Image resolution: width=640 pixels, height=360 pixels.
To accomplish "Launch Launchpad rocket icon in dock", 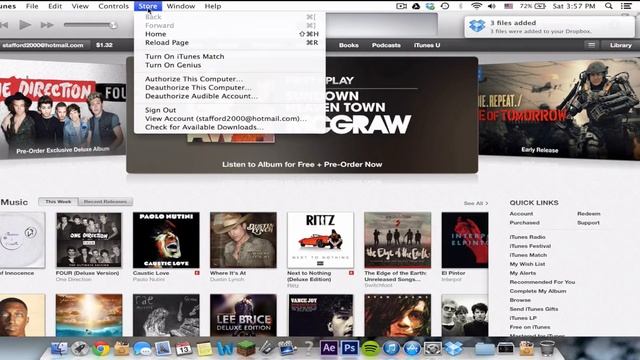I will click(80, 348).
